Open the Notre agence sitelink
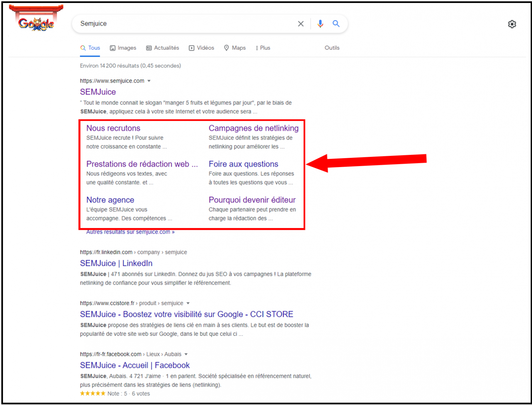The width and height of the screenshot is (532, 405). tap(110, 200)
